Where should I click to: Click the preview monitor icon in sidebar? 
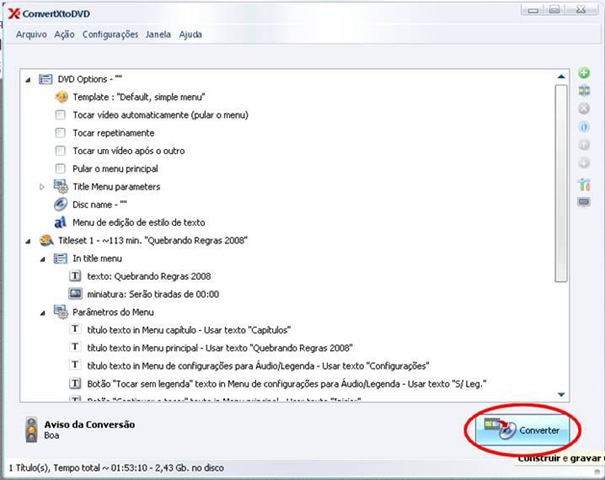(x=584, y=202)
